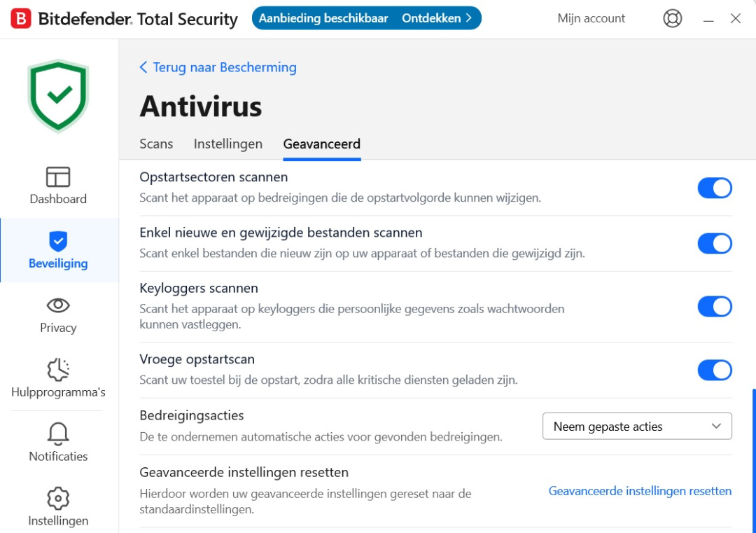Open Privacy eye icon in sidebar
This screenshot has height=533, width=756.
(x=58, y=305)
